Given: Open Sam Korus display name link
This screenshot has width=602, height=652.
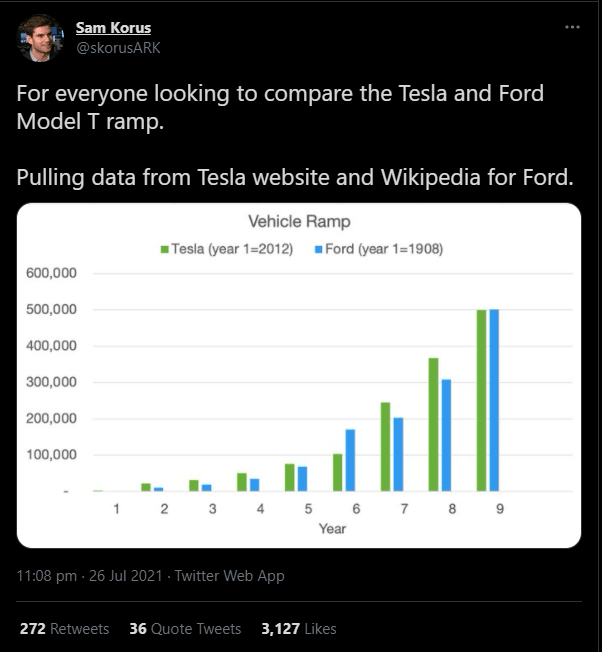Looking at the screenshot, I should click(113, 28).
